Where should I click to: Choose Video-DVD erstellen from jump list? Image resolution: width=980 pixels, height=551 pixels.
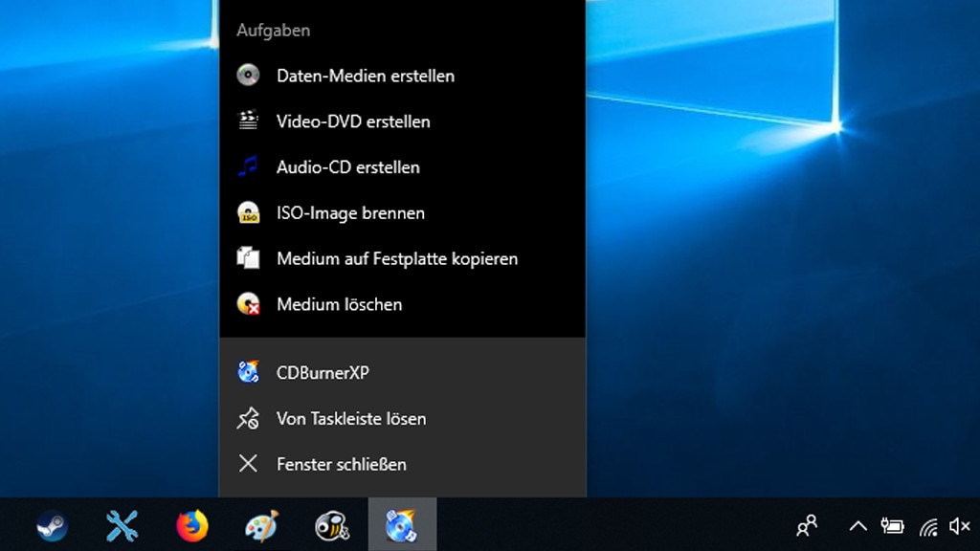(403, 121)
